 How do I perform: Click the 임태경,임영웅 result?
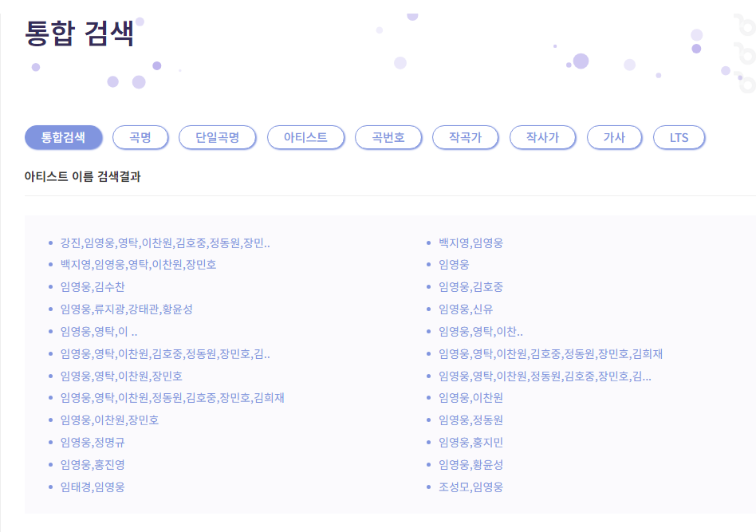pos(93,487)
